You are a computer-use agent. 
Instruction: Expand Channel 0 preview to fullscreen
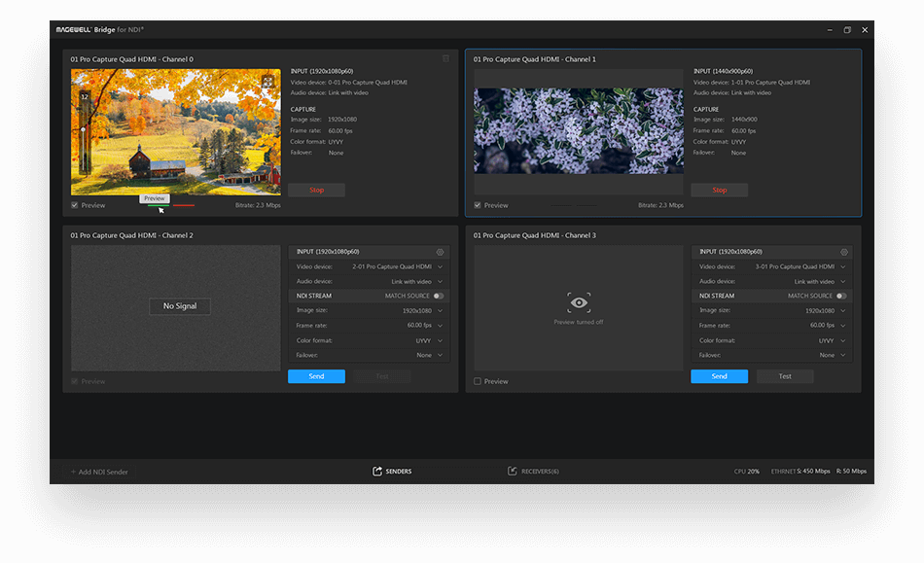pyautogui.click(x=267, y=82)
